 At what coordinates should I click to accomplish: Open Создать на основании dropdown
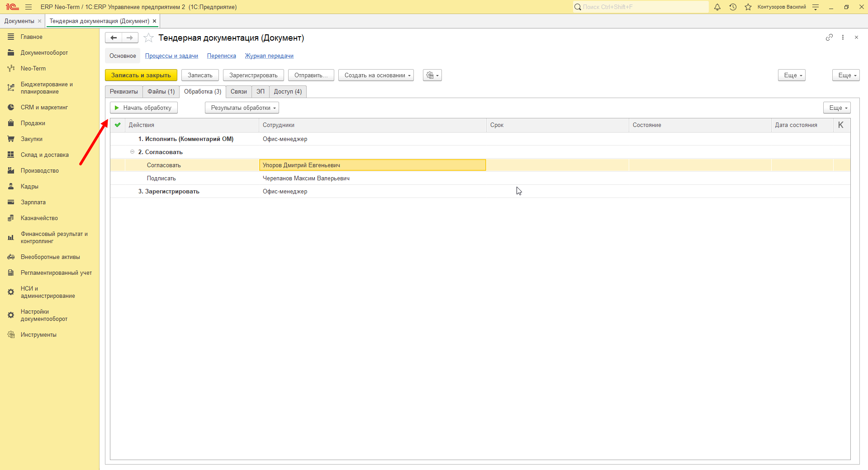point(376,75)
